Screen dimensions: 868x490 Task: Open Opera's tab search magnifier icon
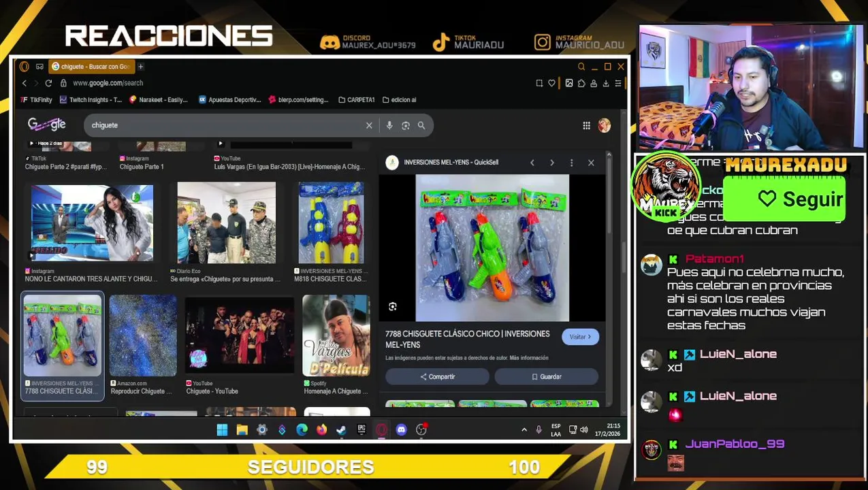581,67
